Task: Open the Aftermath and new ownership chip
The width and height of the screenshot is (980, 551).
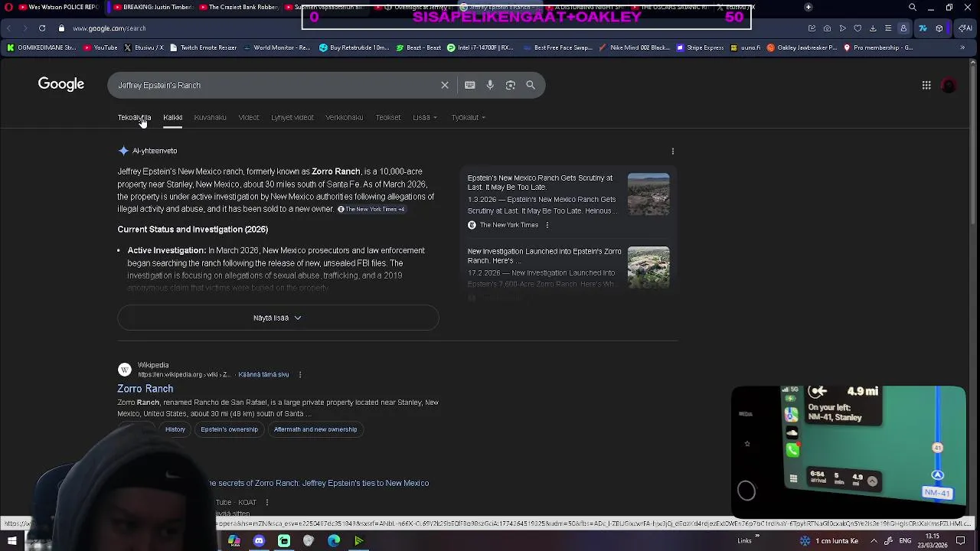Action: pos(315,429)
